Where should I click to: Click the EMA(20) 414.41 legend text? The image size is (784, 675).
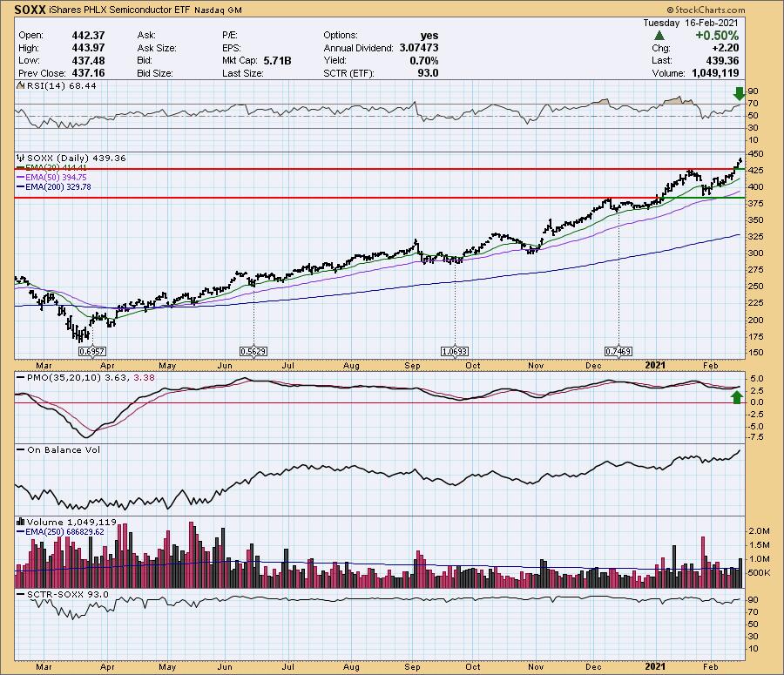tap(56, 168)
